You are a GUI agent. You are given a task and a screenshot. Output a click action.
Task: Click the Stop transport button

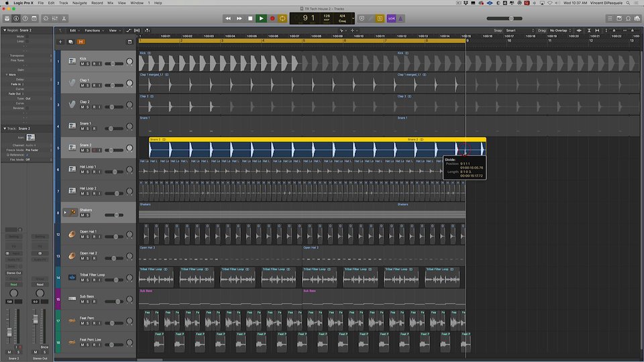click(250, 19)
